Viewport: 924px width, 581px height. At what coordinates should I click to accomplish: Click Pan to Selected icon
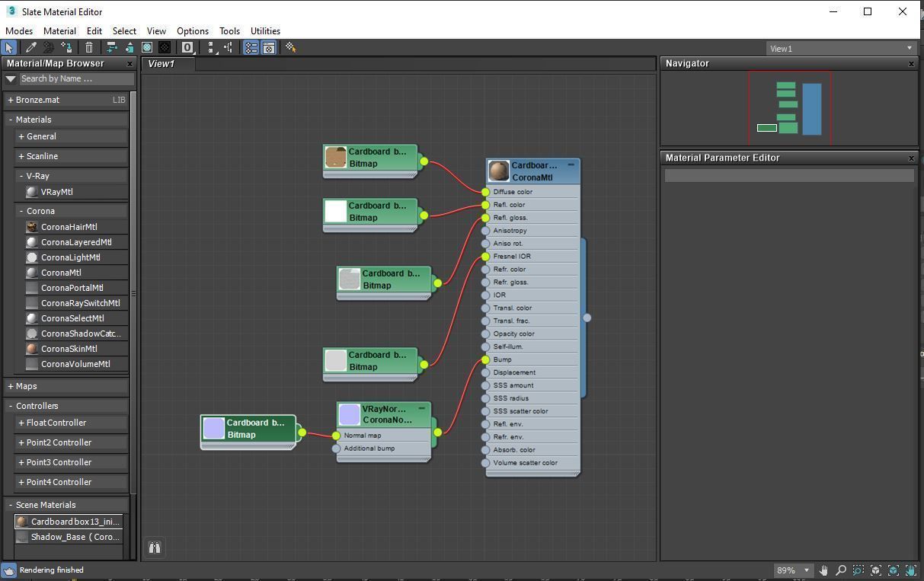click(x=911, y=570)
